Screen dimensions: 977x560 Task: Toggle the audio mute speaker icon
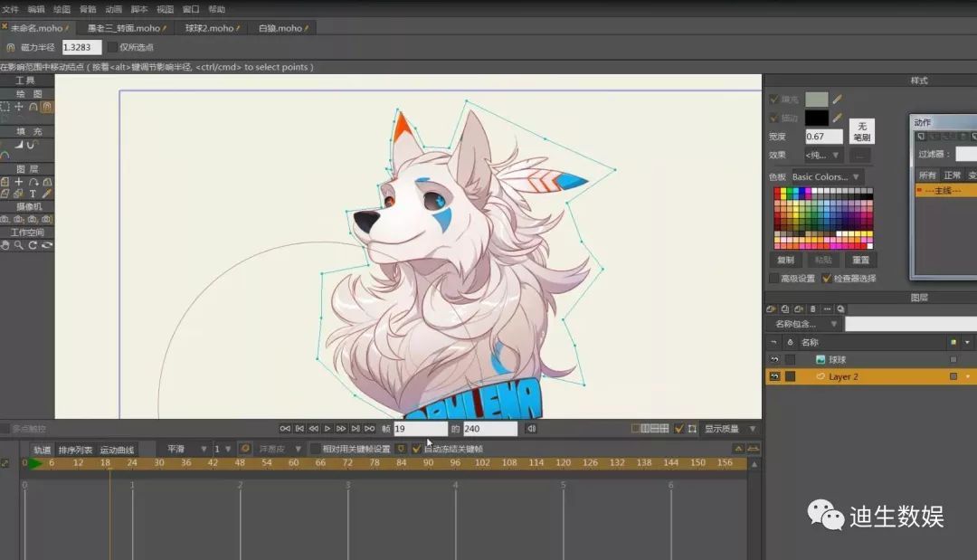532,429
